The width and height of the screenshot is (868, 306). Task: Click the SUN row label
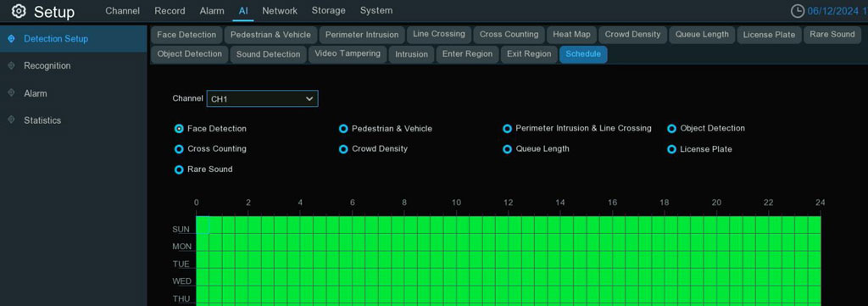[181, 229]
